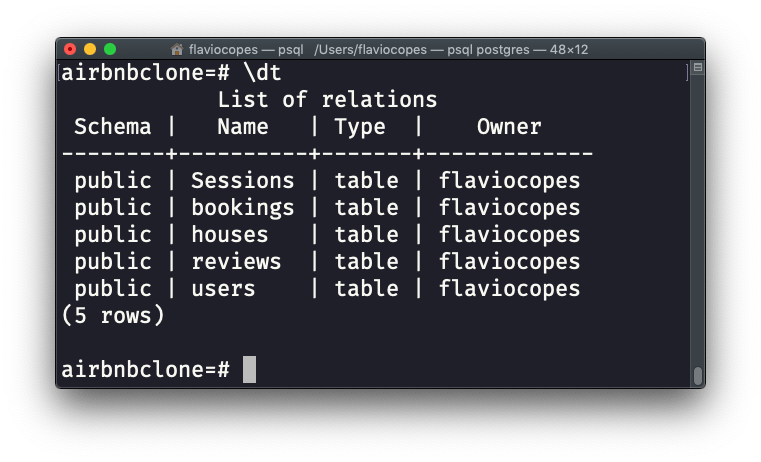Click the Name column header
This screenshot has height=462, width=761.
[x=242, y=127]
